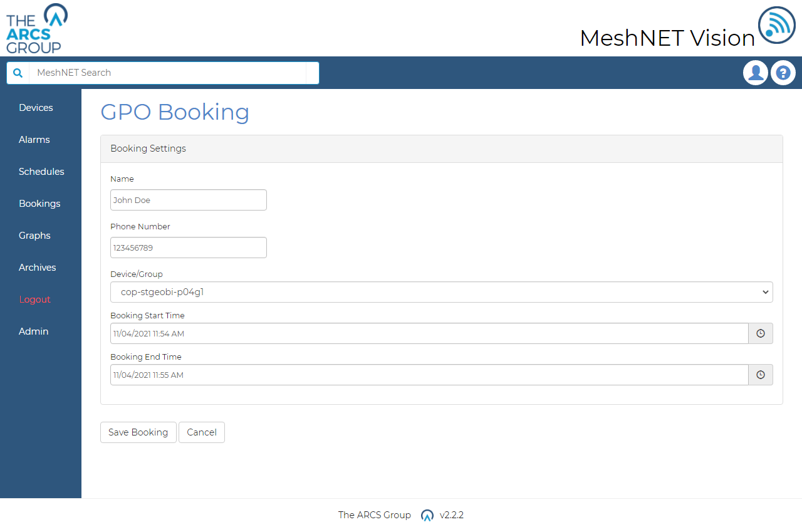Screen dimensions: 802x532
Task: Click the MeshNET Vision wifi logo
Action: [776, 26]
